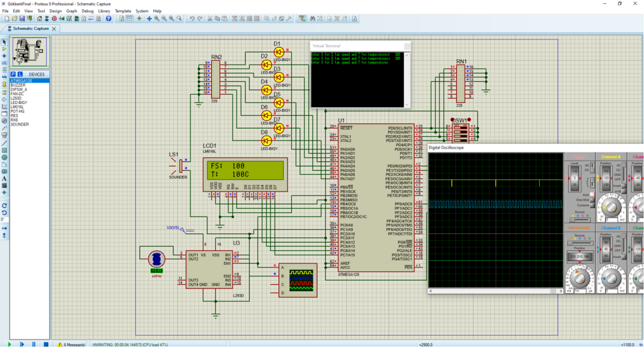This screenshot has width=644, height=347.
Task: Click the Trigger AC/DC coupling slider
Action: click(x=593, y=167)
